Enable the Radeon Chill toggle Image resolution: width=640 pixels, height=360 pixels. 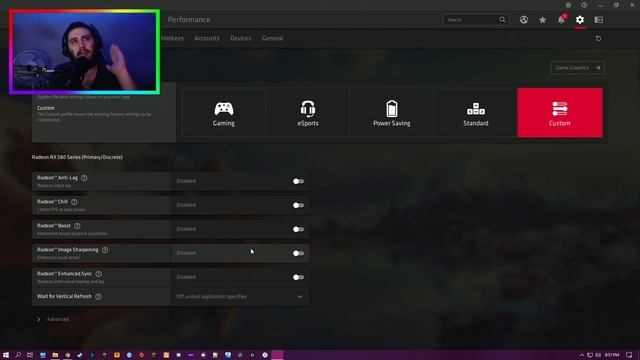pos(298,205)
